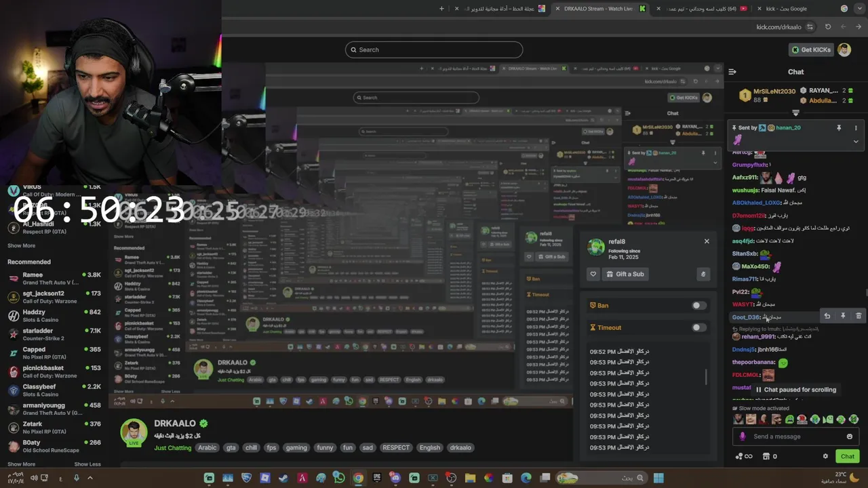Open Google Chrome from the taskbar
This screenshot has height=488, width=868.
[358, 478]
